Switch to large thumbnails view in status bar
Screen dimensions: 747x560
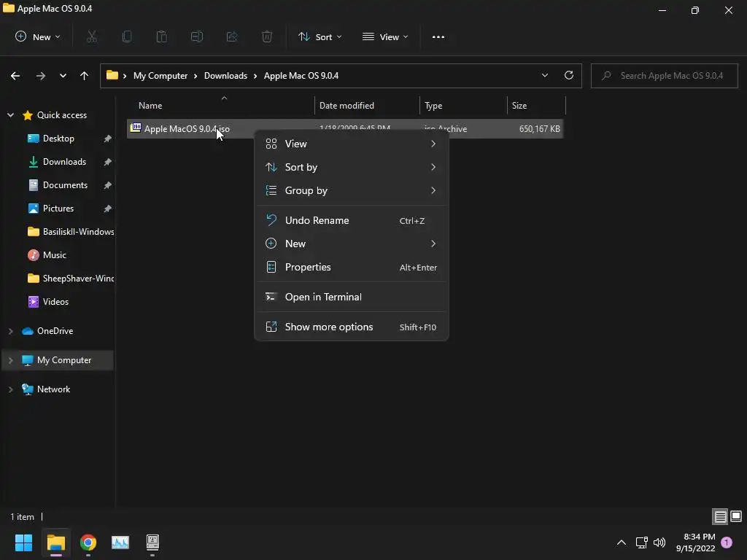pyautogui.click(x=736, y=517)
